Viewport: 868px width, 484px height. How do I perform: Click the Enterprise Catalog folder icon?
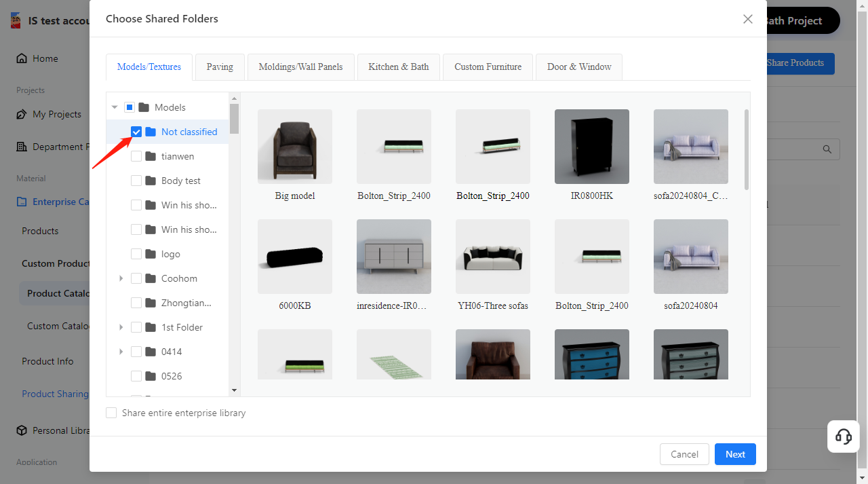tap(22, 202)
